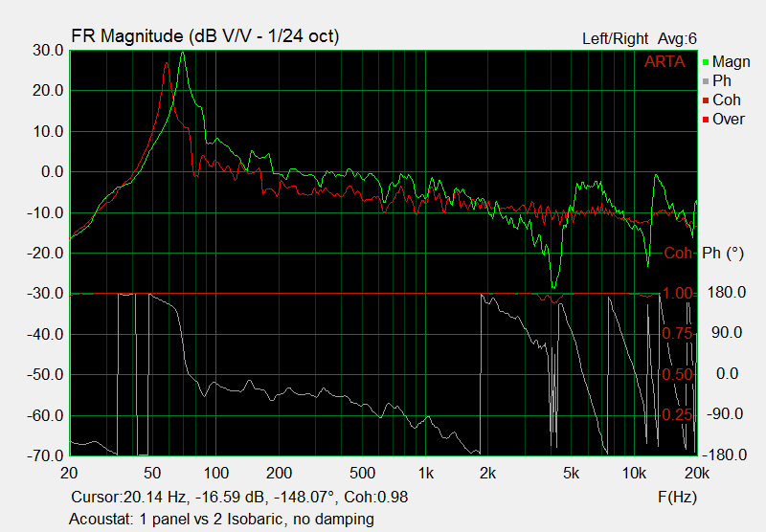The image size is (766, 532).
Task: Click the green curve dip near 4 kHz
Action: pyautogui.click(x=553, y=287)
